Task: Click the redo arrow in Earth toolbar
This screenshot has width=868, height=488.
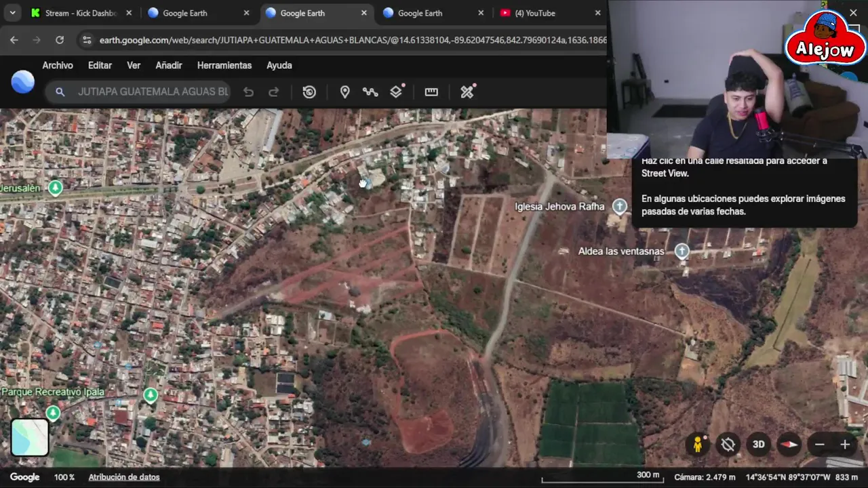Action: tap(274, 92)
